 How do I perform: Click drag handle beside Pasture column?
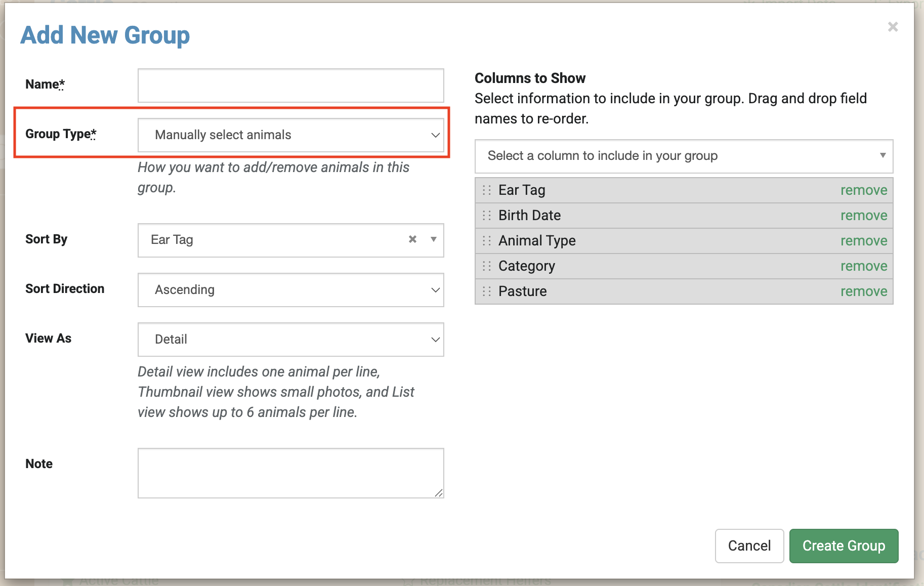point(487,291)
